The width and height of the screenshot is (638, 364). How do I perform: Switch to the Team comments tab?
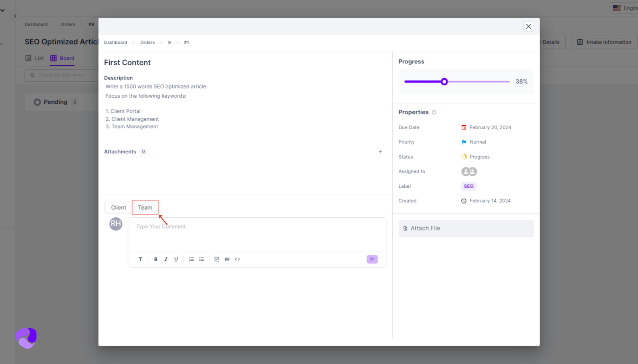[145, 207]
